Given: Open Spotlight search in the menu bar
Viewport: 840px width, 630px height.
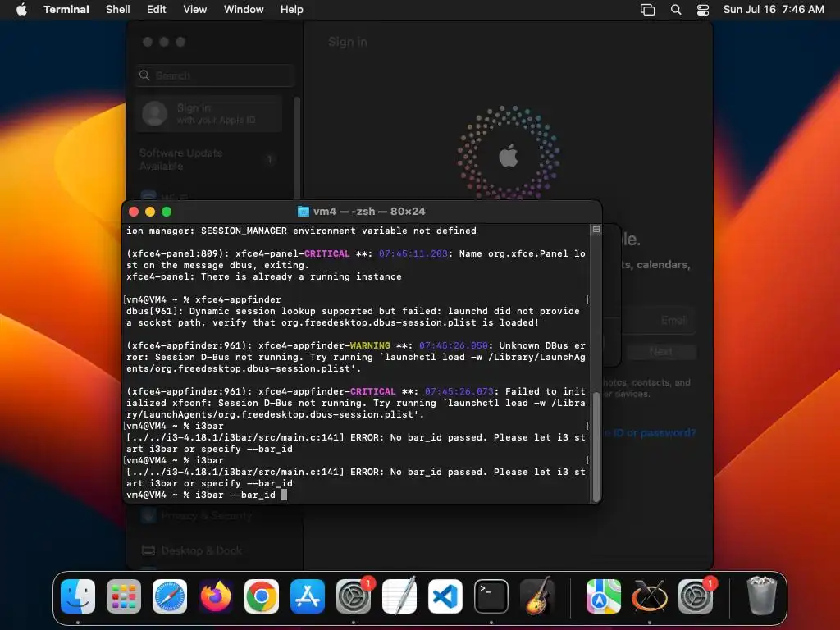Looking at the screenshot, I should pyautogui.click(x=676, y=10).
